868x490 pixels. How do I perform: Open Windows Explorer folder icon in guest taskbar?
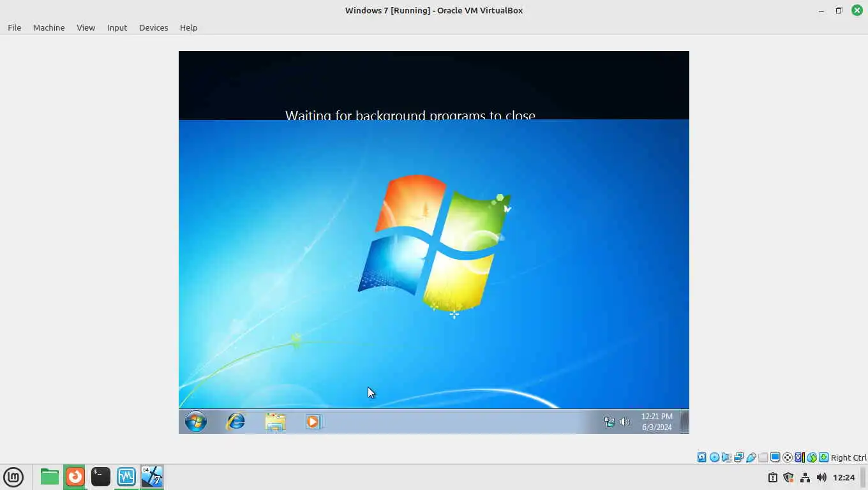(275, 422)
